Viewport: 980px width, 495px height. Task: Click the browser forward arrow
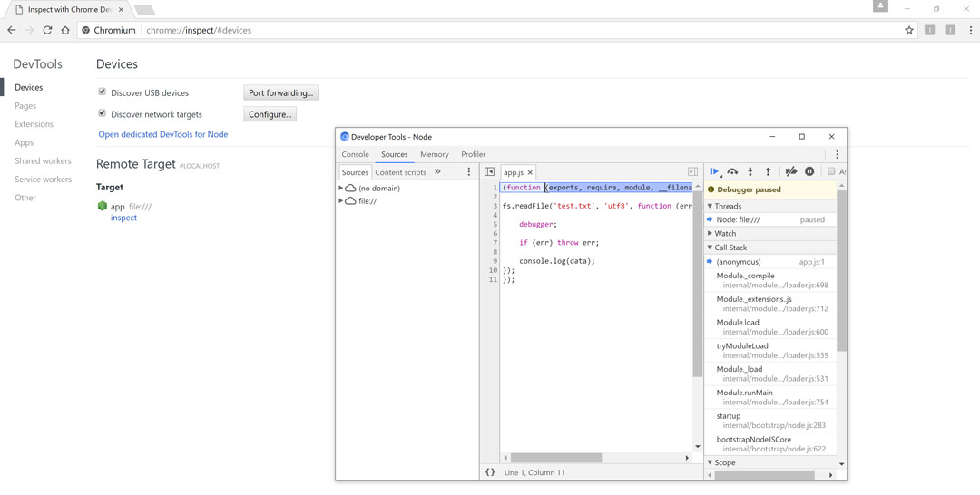pos(29,30)
